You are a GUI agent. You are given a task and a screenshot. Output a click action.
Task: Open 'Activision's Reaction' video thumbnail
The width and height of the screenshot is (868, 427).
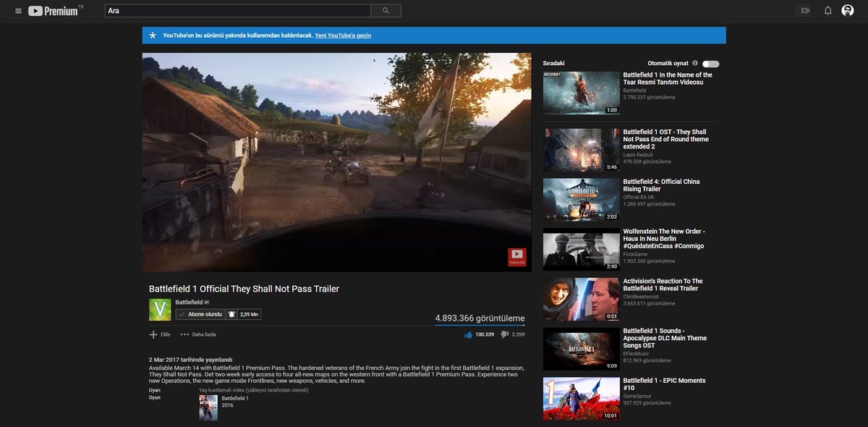[x=582, y=299]
